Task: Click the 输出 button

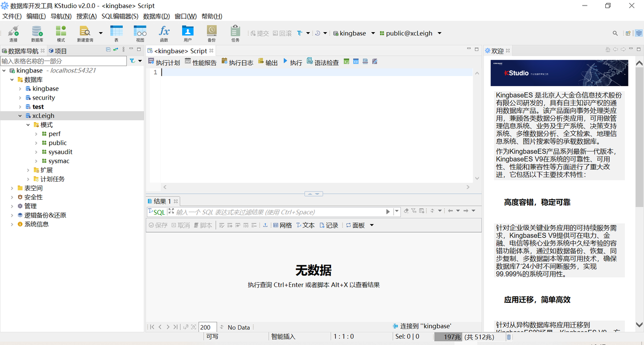Action: pos(268,62)
